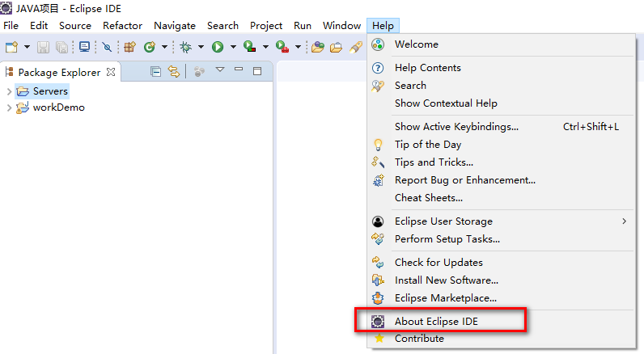The image size is (644, 354).
Task: Minimize the Package Explorer view
Action: click(239, 70)
